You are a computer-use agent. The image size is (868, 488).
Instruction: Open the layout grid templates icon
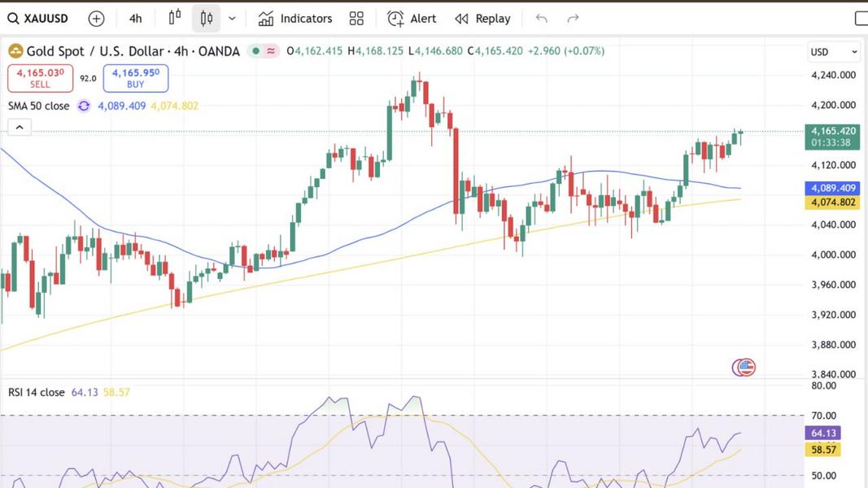pyautogui.click(x=356, y=18)
